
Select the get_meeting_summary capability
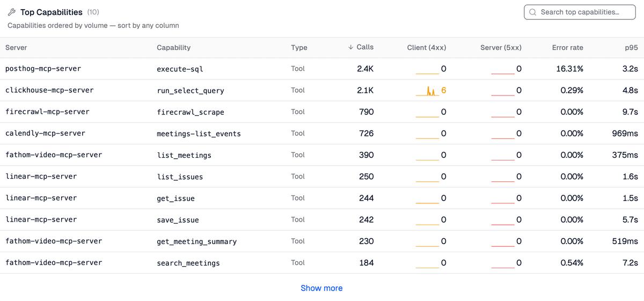(x=196, y=241)
